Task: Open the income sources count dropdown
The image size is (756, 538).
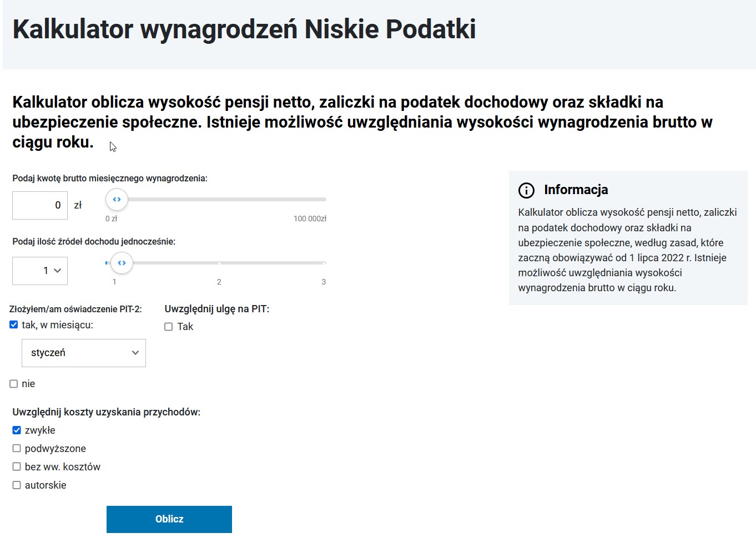Action: pos(40,271)
